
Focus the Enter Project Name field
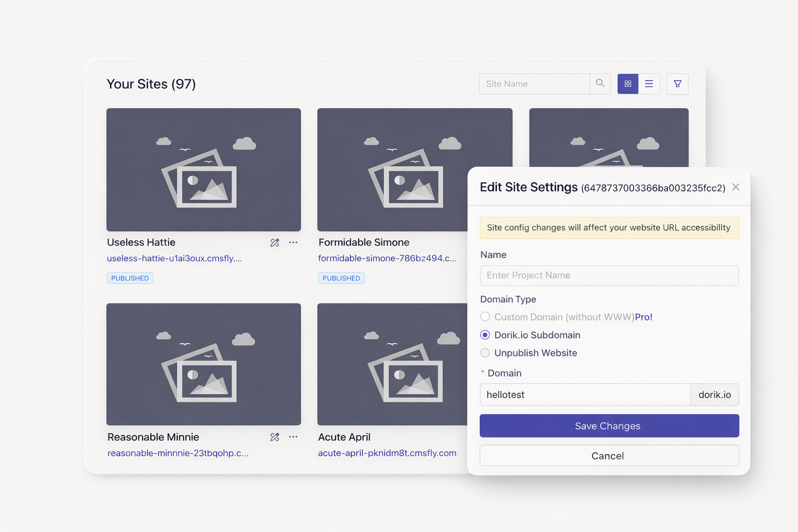[609, 276]
